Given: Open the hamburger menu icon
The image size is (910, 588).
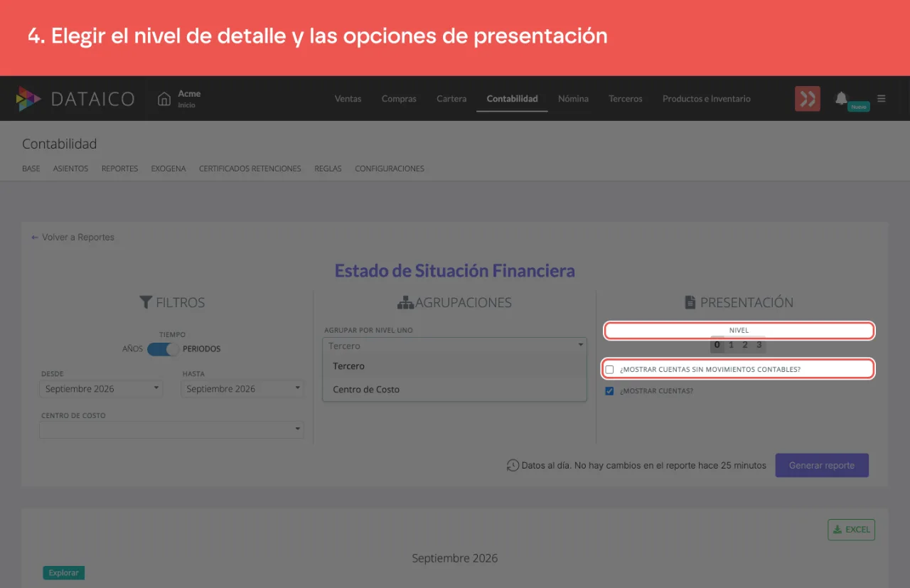Looking at the screenshot, I should coord(882,98).
